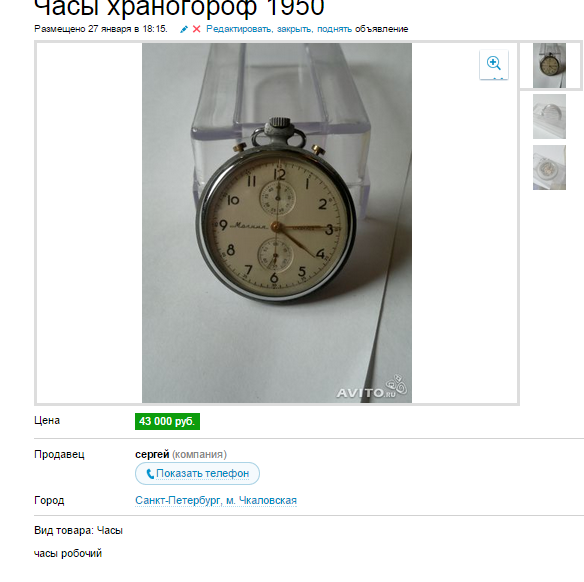The width and height of the screenshot is (584, 582).
Task: Click the blue pencil edit icon
Action: coord(184,29)
